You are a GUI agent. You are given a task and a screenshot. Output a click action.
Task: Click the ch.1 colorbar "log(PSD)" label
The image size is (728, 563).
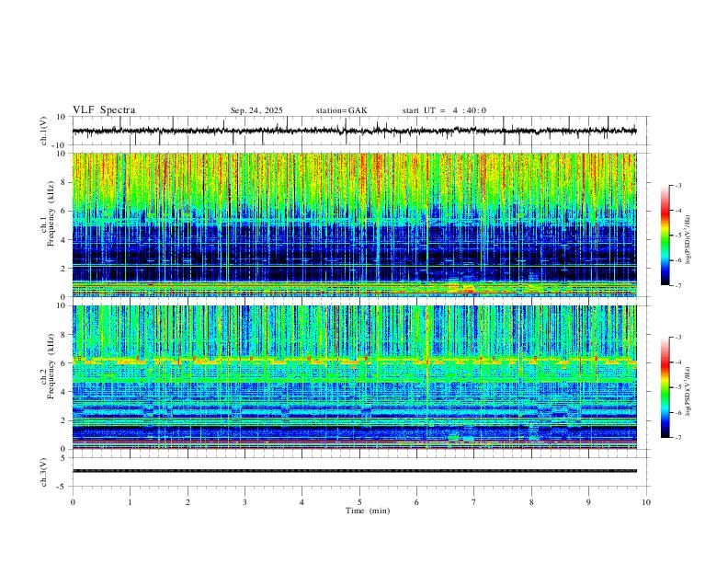688,240
